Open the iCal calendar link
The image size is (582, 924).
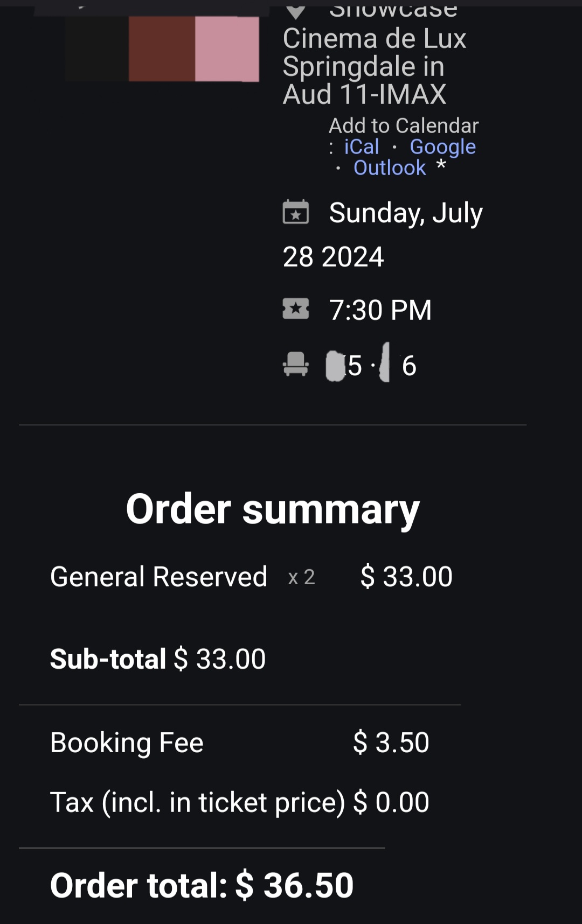click(362, 147)
